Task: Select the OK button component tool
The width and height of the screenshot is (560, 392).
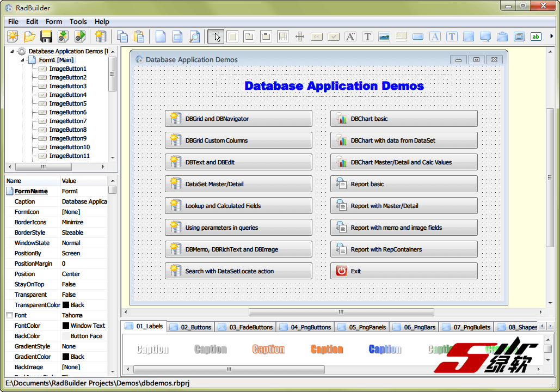Action: click(x=316, y=36)
